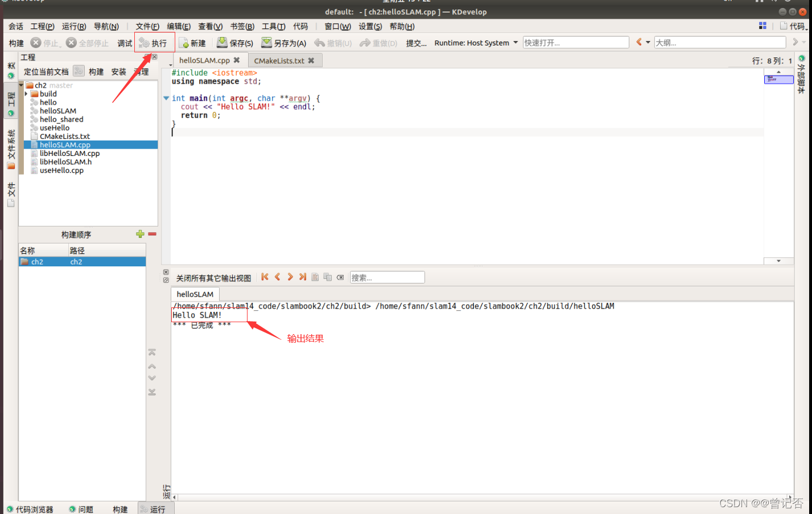Select the ch2 row in build sequence
The width and height of the screenshot is (812, 514).
pyautogui.click(x=82, y=262)
